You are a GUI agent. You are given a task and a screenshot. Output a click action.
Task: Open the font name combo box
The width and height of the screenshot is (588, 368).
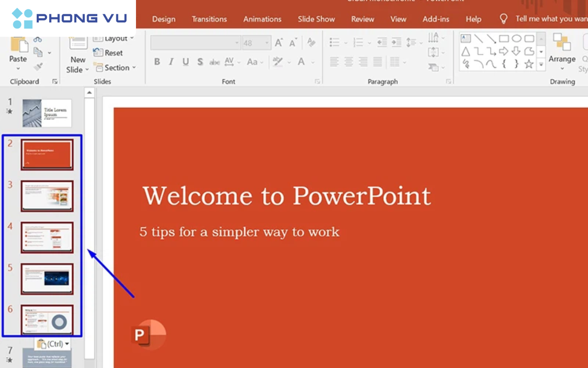(x=195, y=43)
